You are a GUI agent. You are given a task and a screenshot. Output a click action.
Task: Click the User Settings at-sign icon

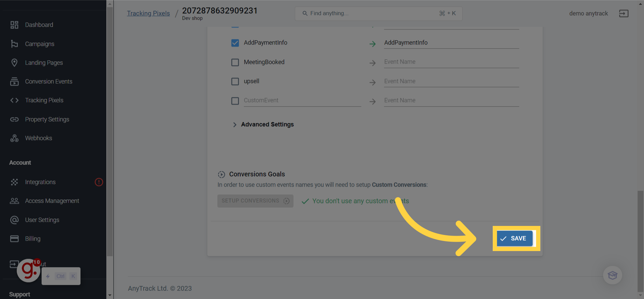(14, 220)
